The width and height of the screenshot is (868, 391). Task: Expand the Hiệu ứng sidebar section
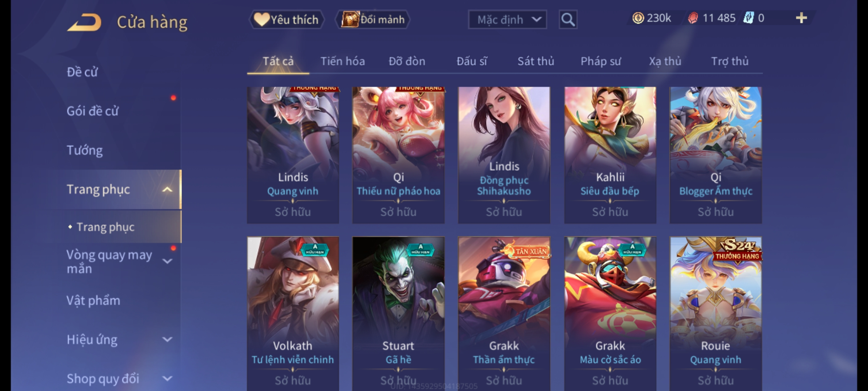click(x=167, y=340)
